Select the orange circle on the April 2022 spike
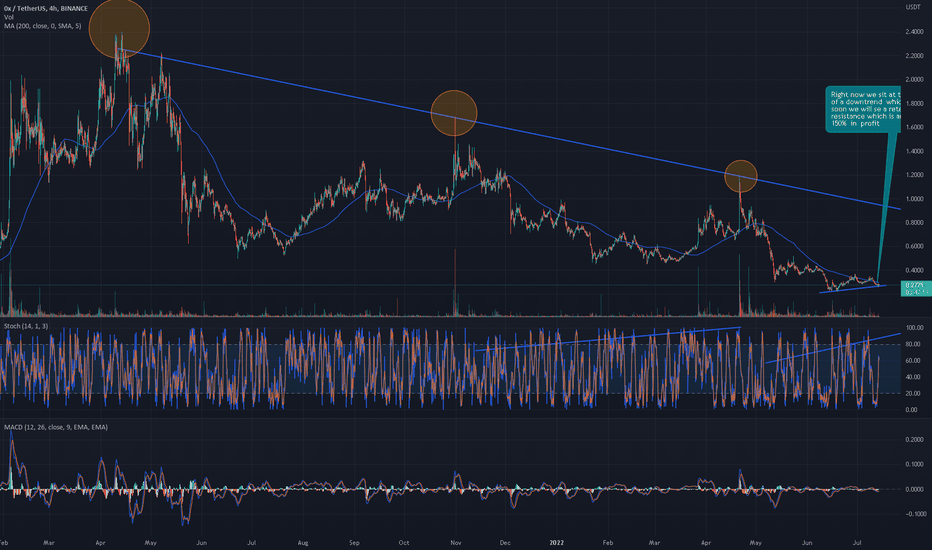The width and height of the screenshot is (932, 550). 741,176
